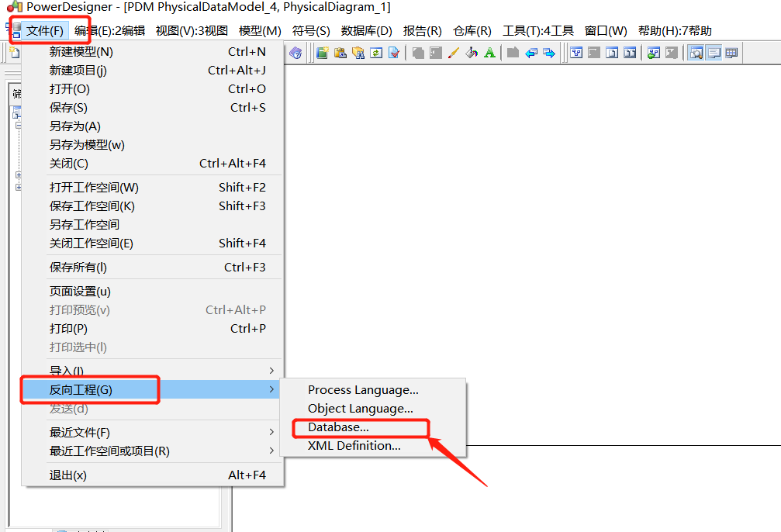Open the 模型(M) menu
The image size is (781, 532).
[x=260, y=31]
